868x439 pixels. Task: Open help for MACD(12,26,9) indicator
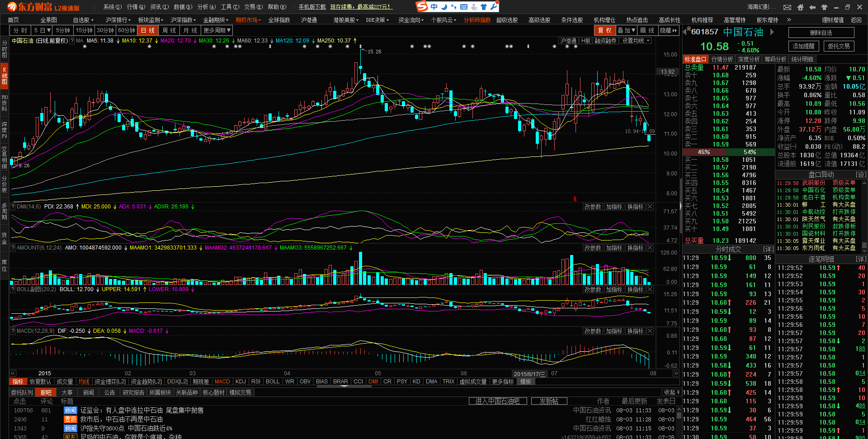13,331
